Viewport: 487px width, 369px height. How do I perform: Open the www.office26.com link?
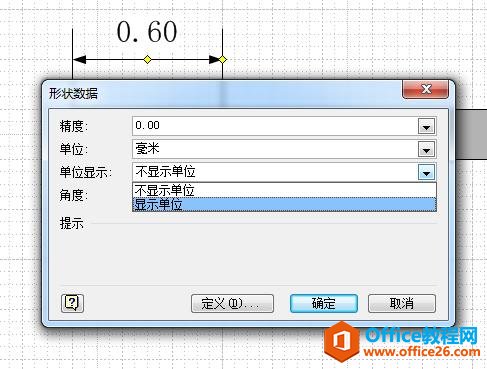pyautogui.click(x=422, y=352)
